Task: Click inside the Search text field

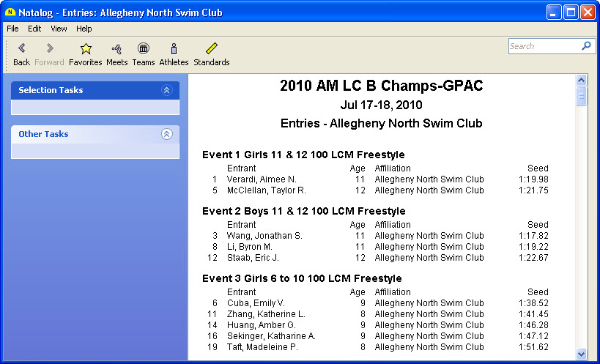Action: pos(542,45)
